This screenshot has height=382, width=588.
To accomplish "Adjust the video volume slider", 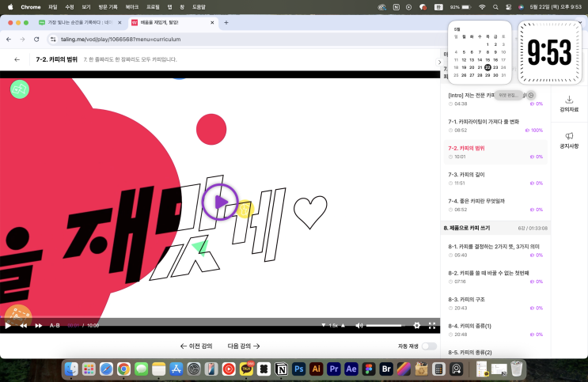I will [x=384, y=325].
